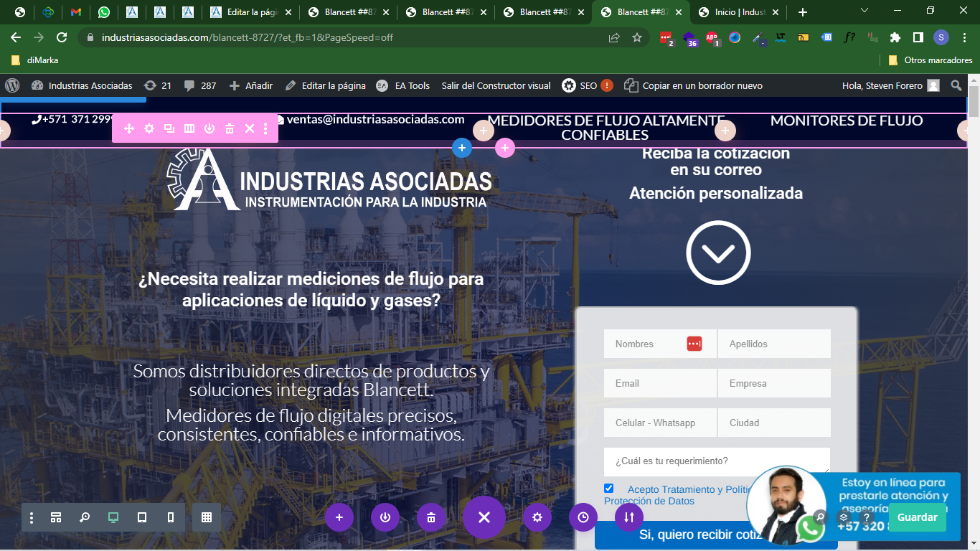Screen dimensions: 980x551
Task: Open the diMarka bookmark folder
Action: [x=35, y=60]
